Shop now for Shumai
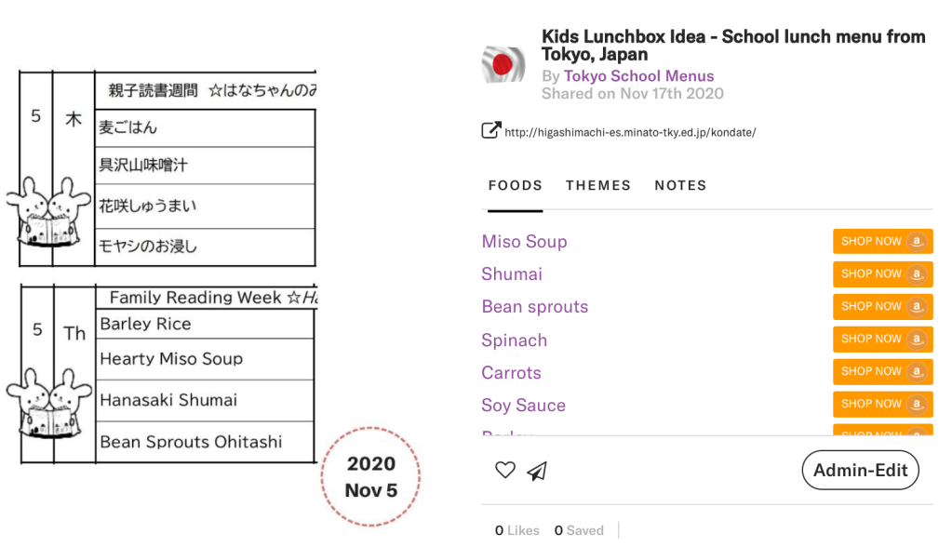This screenshot has height=560, width=952. (x=882, y=273)
